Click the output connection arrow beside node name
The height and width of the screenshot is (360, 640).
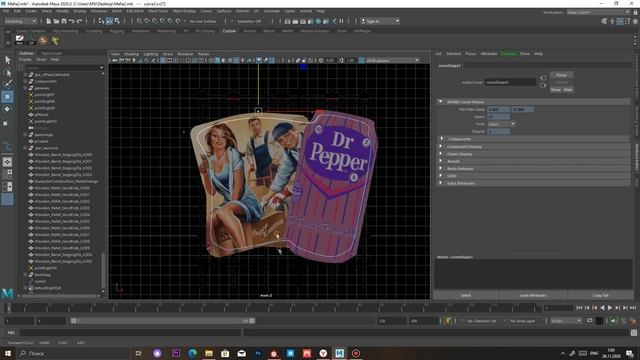coord(543,85)
